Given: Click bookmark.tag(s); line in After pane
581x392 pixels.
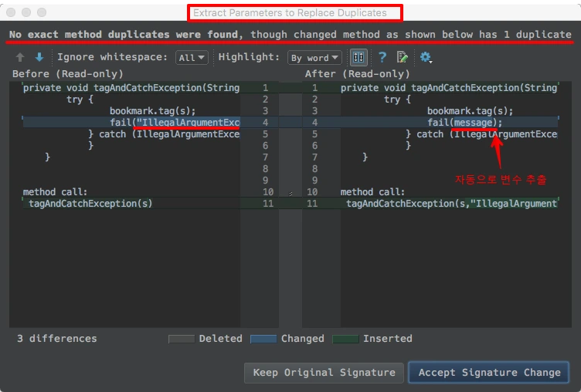Looking at the screenshot, I should point(470,111).
